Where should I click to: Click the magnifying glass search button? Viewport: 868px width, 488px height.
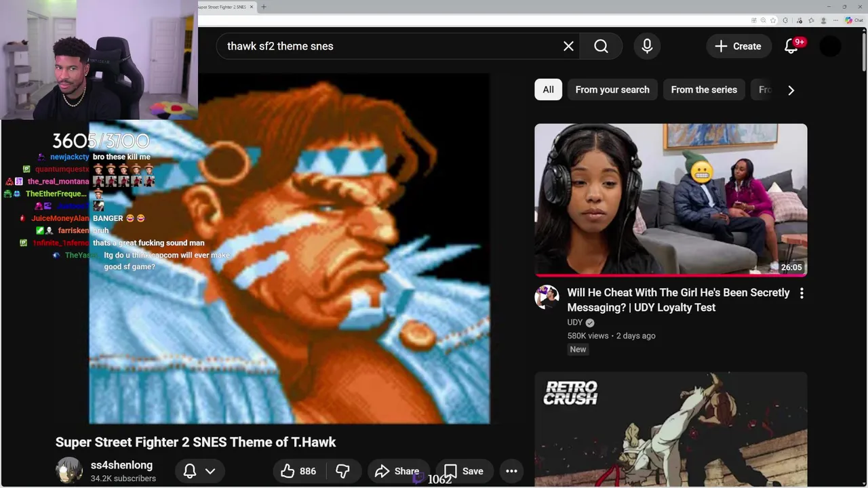point(601,46)
